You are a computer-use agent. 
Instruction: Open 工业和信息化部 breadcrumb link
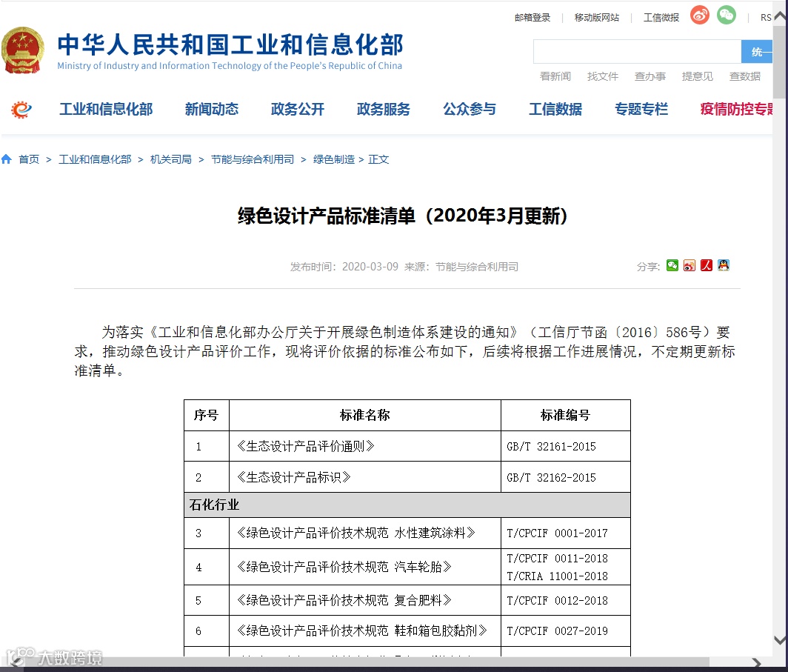pyautogui.click(x=95, y=159)
